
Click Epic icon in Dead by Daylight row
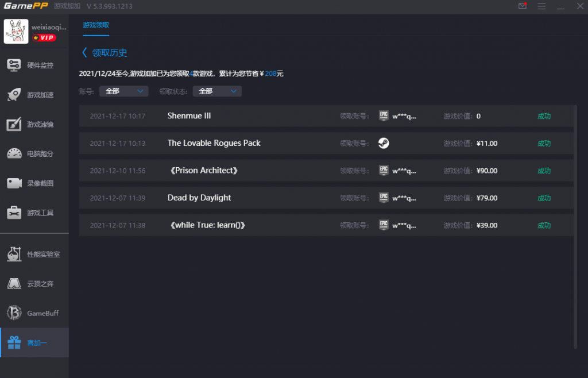point(384,198)
